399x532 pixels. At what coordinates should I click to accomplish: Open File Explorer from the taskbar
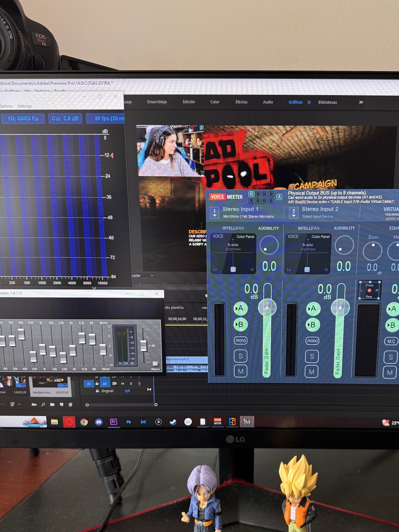(54, 422)
